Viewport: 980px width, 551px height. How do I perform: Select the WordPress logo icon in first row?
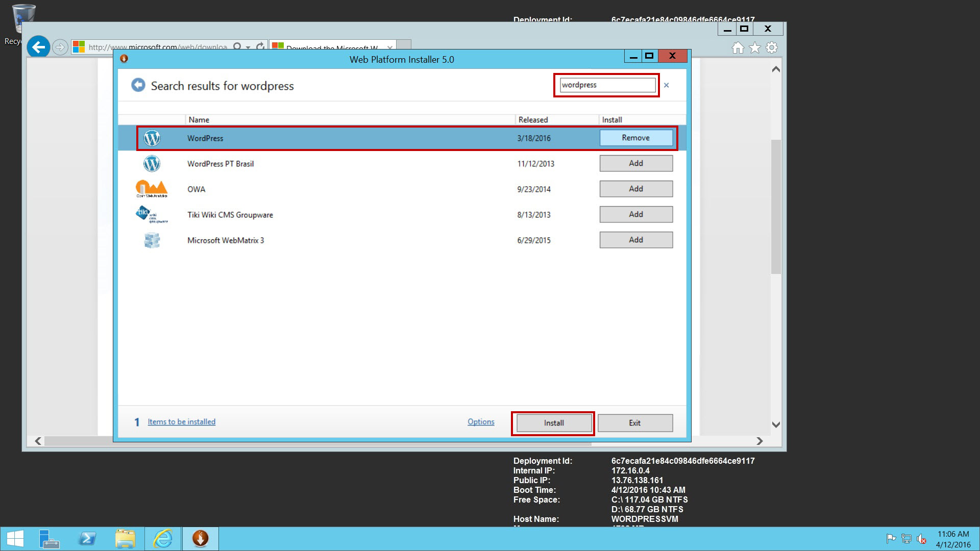click(152, 138)
